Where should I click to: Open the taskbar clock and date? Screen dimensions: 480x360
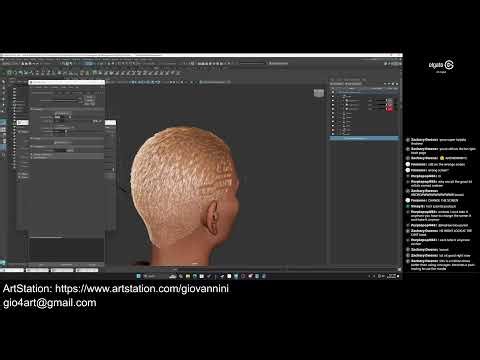(392, 276)
